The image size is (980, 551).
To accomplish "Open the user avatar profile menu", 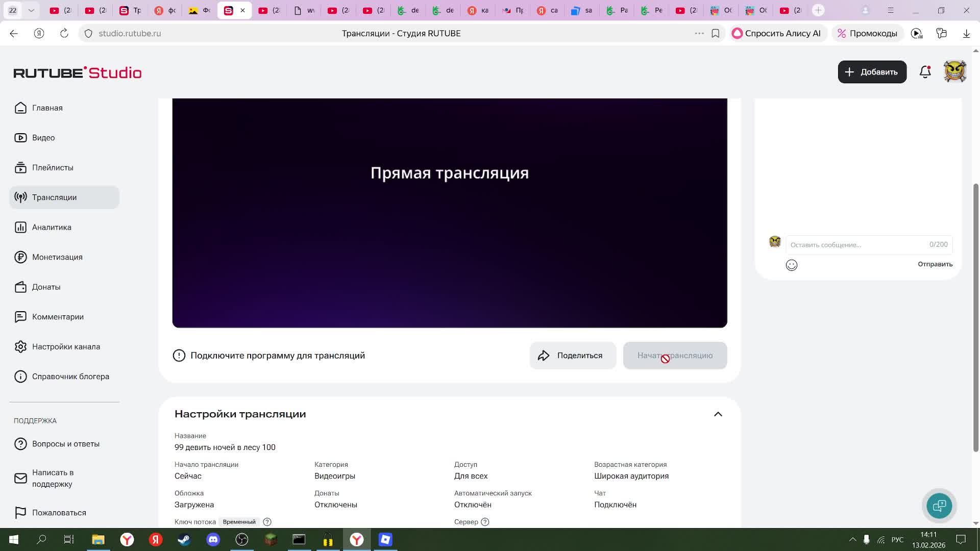I will pos(954,72).
